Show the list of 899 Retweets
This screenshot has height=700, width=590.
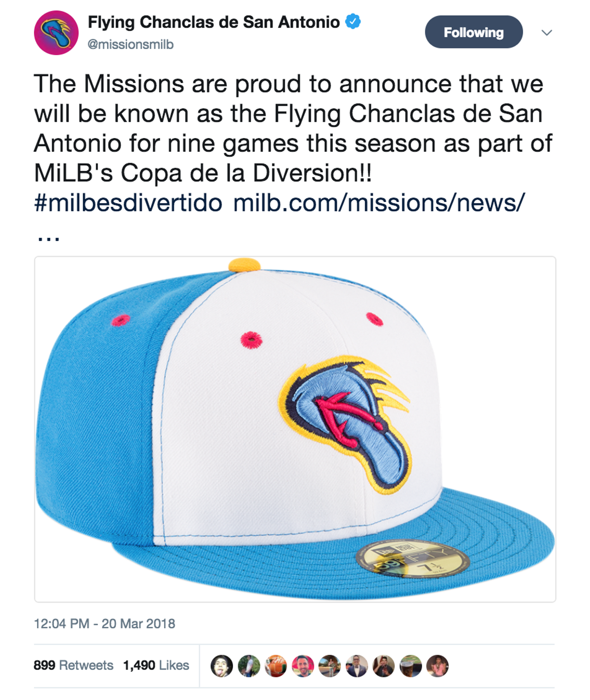(x=73, y=665)
